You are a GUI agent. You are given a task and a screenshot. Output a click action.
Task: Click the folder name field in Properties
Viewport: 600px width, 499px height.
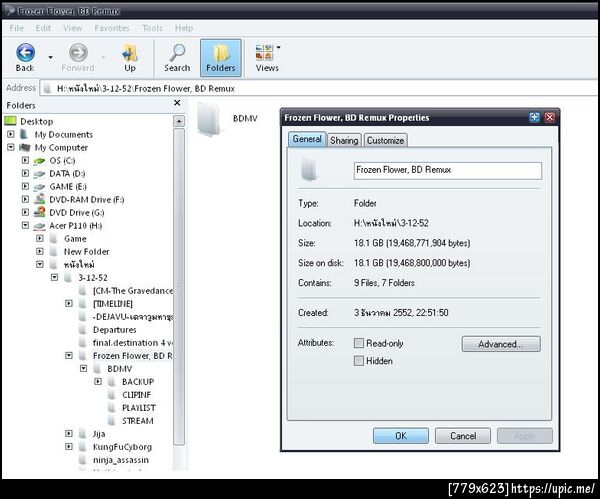coord(448,171)
